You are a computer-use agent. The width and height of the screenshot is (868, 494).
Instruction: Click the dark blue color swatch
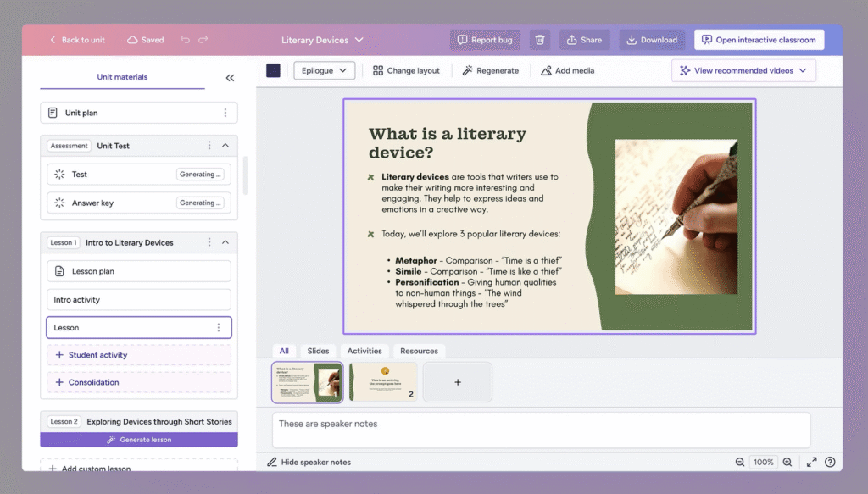[273, 71]
